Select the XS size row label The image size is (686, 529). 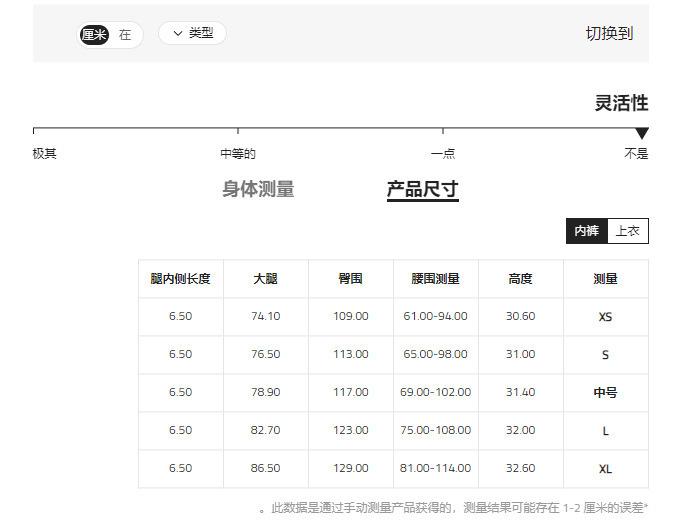(x=605, y=317)
